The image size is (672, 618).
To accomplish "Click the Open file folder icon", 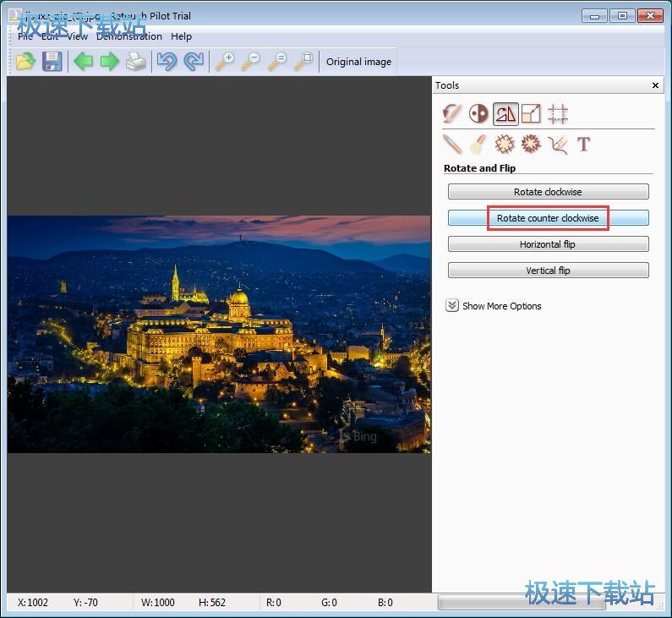I will click(x=25, y=61).
